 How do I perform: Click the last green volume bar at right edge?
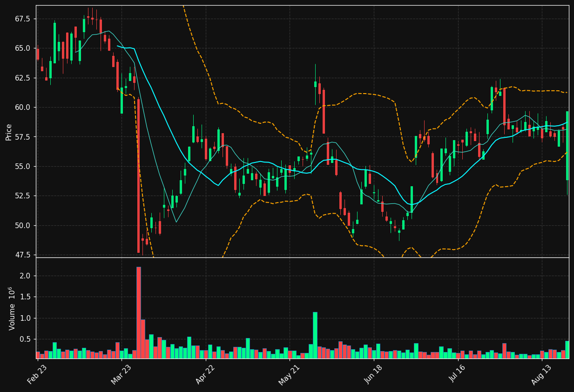point(567,350)
